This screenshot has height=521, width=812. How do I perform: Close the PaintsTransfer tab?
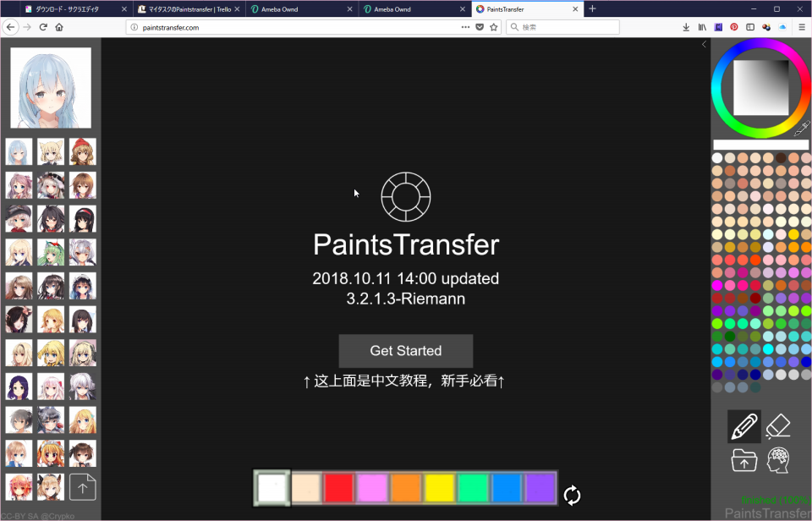[x=575, y=8]
